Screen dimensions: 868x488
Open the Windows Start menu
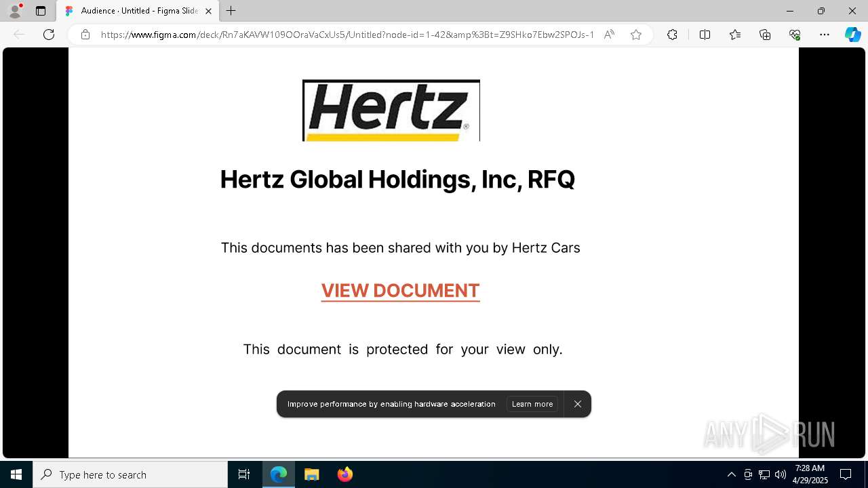pyautogui.click(x=16, y=474)
